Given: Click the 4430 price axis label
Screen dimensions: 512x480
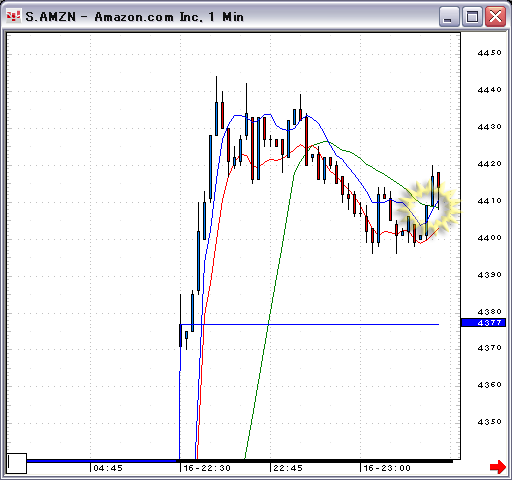Looking at the screenshot, I should pos(489,127).
